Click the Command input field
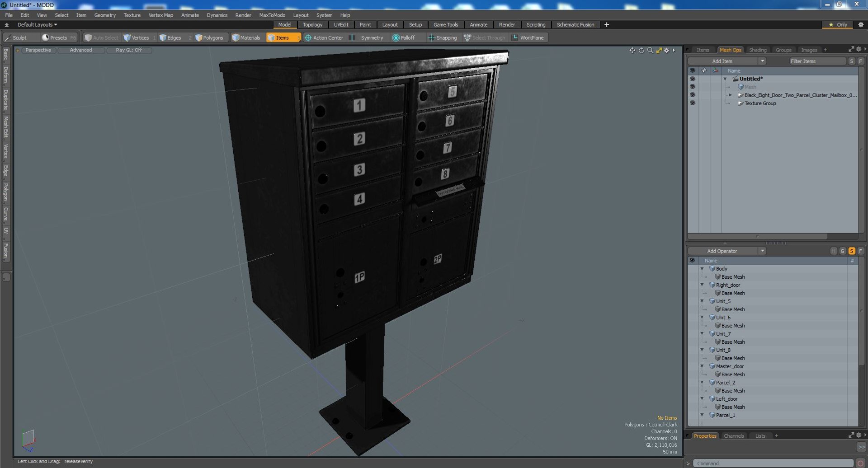868x468 pixels. pos(774,463)
